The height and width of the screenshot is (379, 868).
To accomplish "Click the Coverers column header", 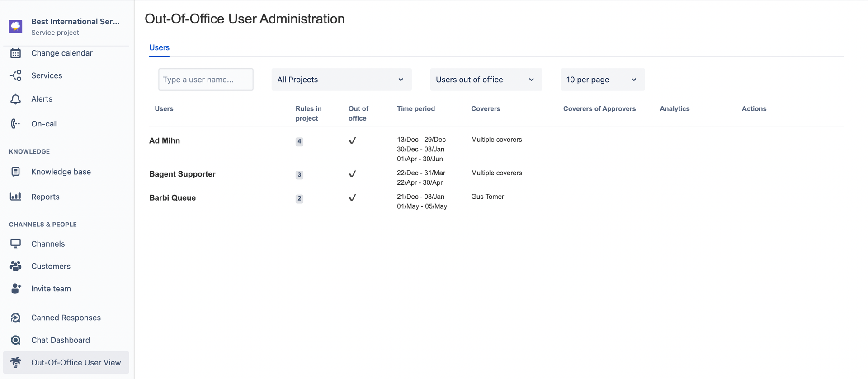I will click(486, 108).
